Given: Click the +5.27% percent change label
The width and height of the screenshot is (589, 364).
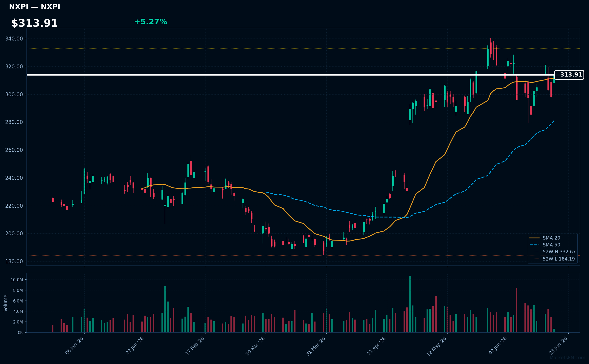Looking at the screenshot, I should (x=151, y=22).
